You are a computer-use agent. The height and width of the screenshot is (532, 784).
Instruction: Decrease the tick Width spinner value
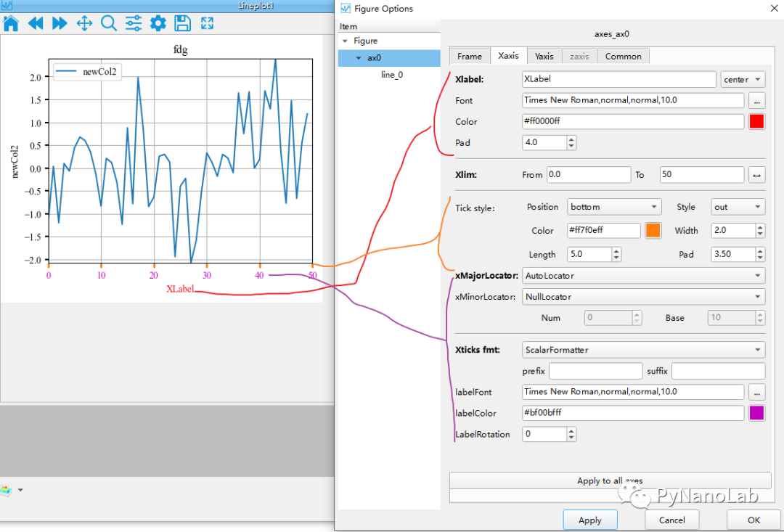coord(761,234)
